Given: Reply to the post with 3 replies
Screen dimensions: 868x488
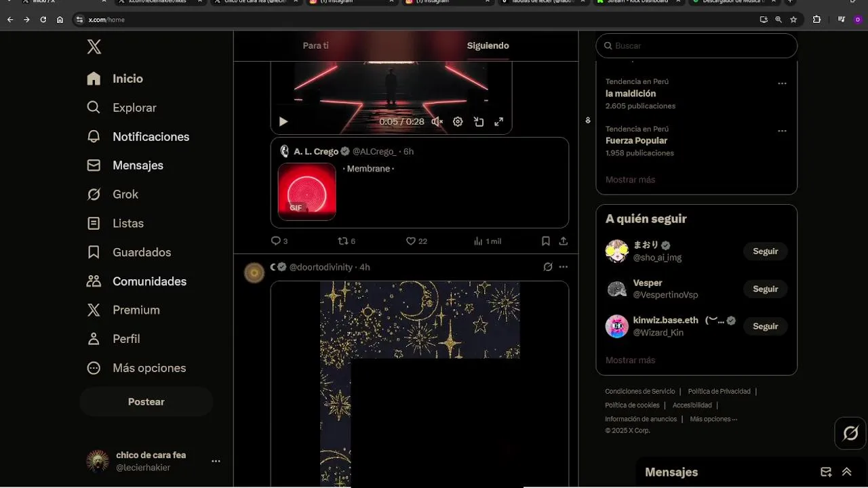Looking at the screenshot, I should (279, 241).
